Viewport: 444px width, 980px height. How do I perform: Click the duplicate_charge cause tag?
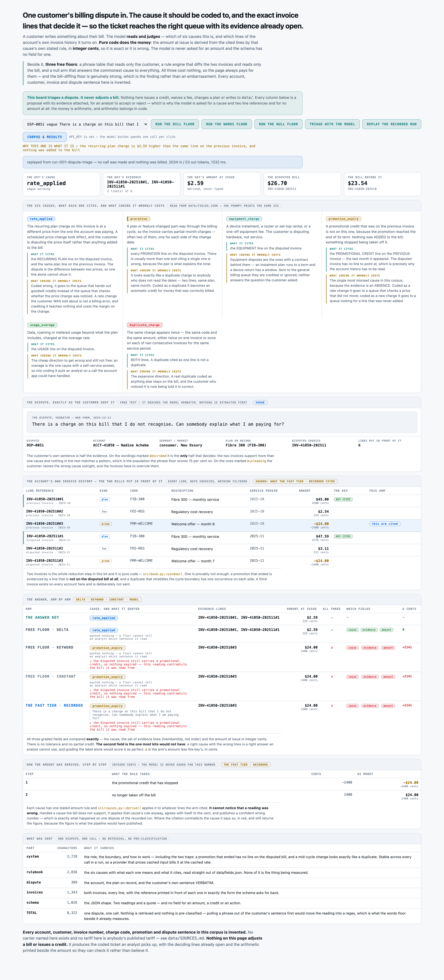144,325
